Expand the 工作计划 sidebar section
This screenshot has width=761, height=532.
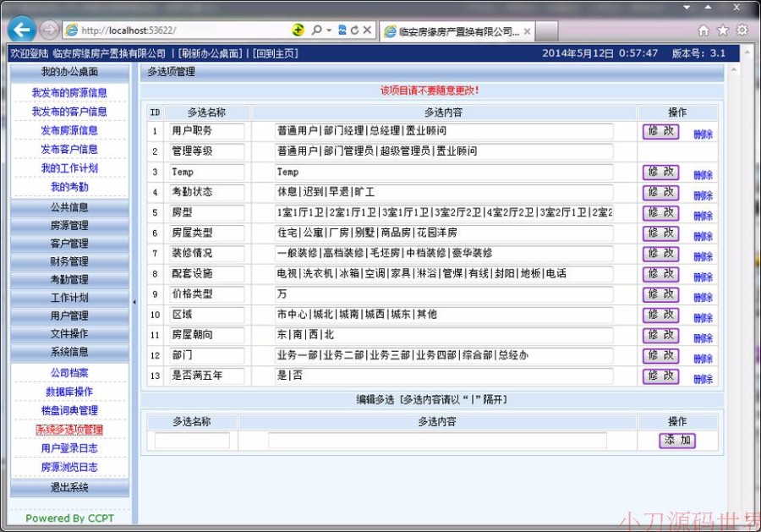(x=70, y=298)
